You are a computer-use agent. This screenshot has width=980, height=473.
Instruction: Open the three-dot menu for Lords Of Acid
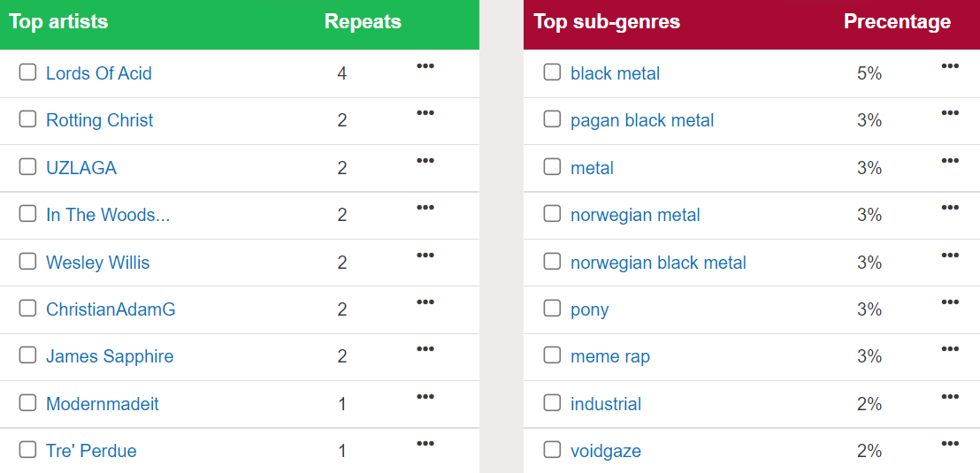[x=425, y=66]
